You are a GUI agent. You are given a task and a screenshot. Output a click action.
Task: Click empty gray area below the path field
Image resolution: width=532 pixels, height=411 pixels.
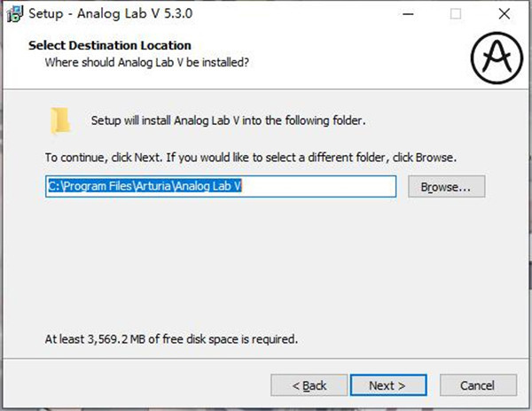[x=264, y=264]
